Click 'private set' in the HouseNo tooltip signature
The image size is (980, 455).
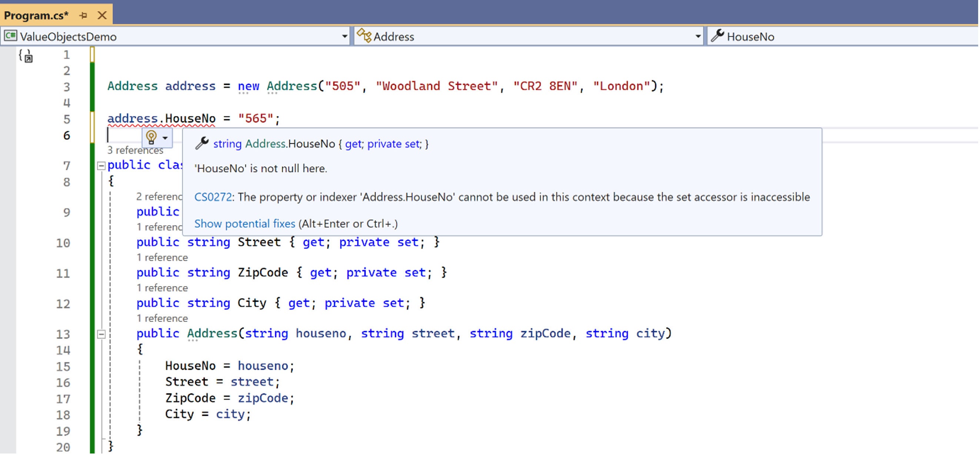pyautogui.click(x=394, y=144)
